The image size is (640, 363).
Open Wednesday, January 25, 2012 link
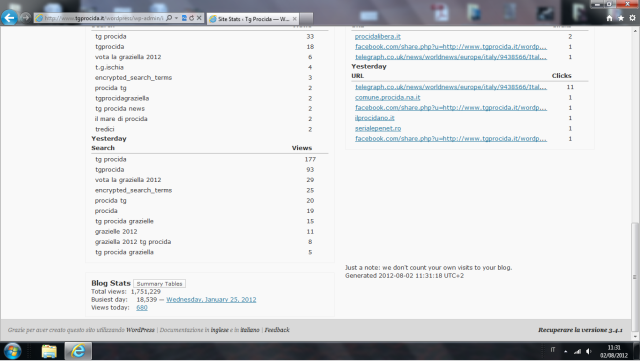tap(211, 299)
